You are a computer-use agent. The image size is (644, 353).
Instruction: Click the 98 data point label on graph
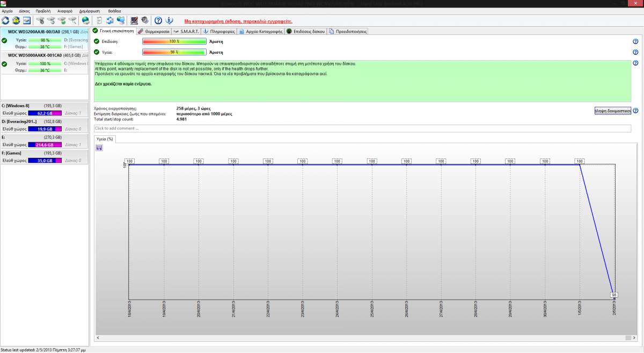[x=614, y=294]
